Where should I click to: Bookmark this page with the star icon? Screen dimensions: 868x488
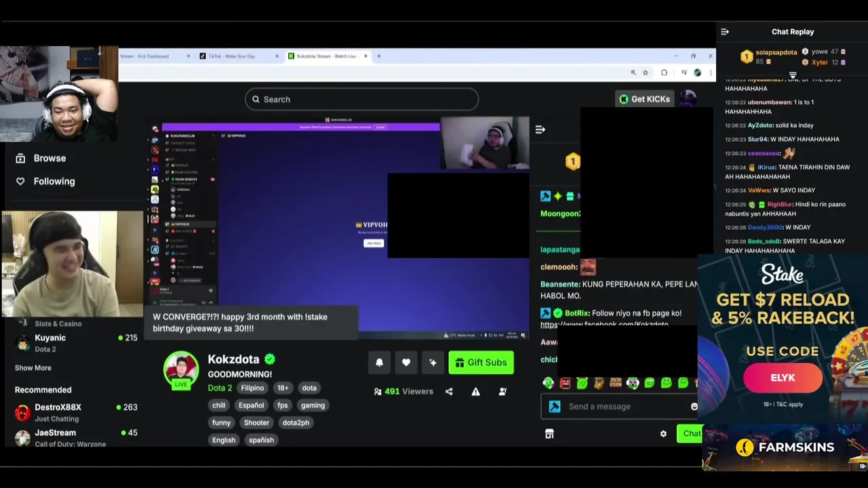tap(646, 73)
